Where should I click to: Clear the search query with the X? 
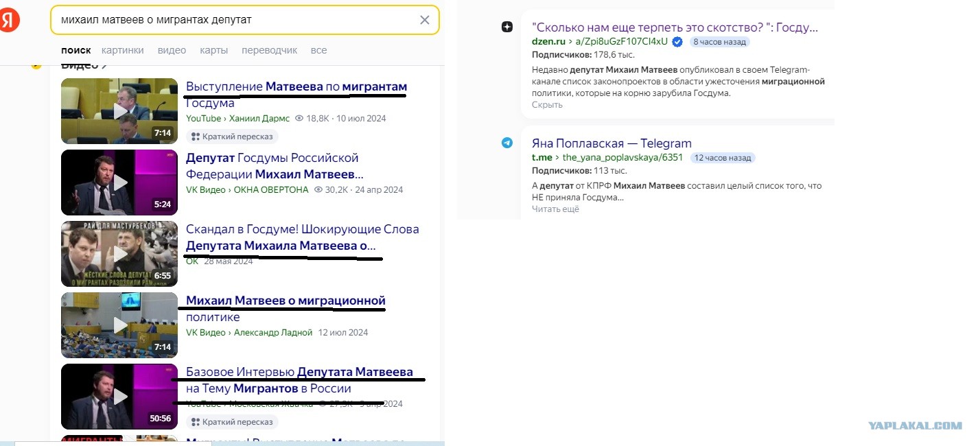pyautogui.click(x=425, y=20)
